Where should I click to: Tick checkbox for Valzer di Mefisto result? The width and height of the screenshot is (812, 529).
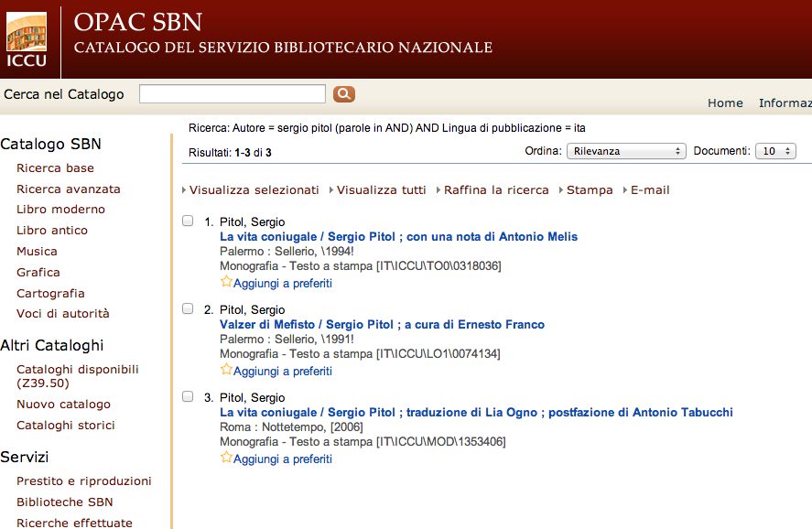coord(188,308)
